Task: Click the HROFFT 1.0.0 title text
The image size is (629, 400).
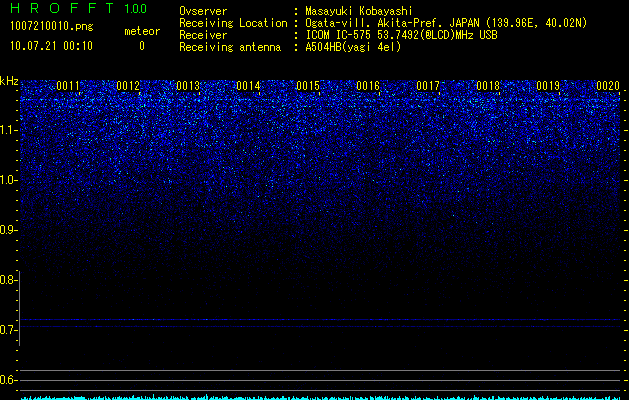Action: (78, 8)
